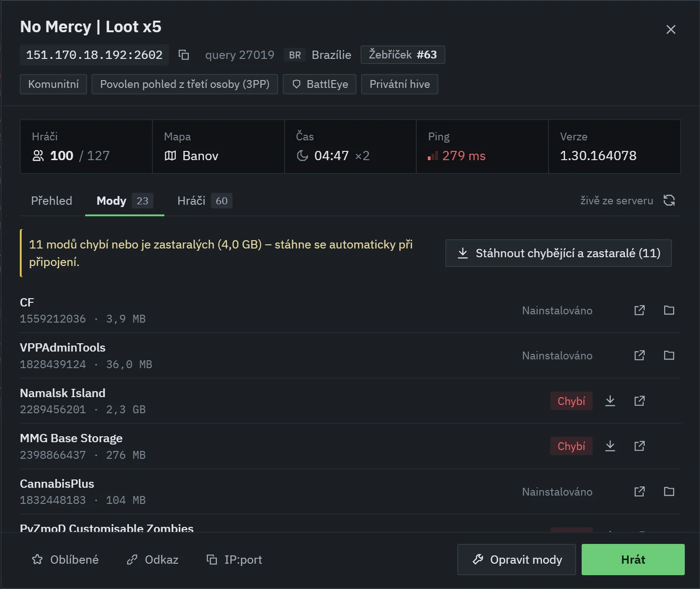Switch to the Hráči tab
This screenshot has width=700, height=589.
204,201
